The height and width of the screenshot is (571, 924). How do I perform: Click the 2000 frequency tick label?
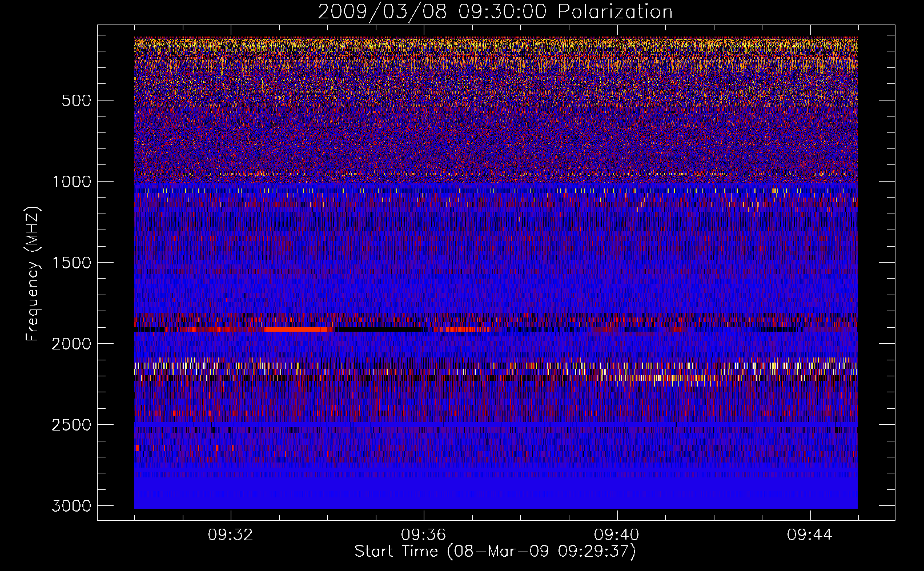pos(71,344)
